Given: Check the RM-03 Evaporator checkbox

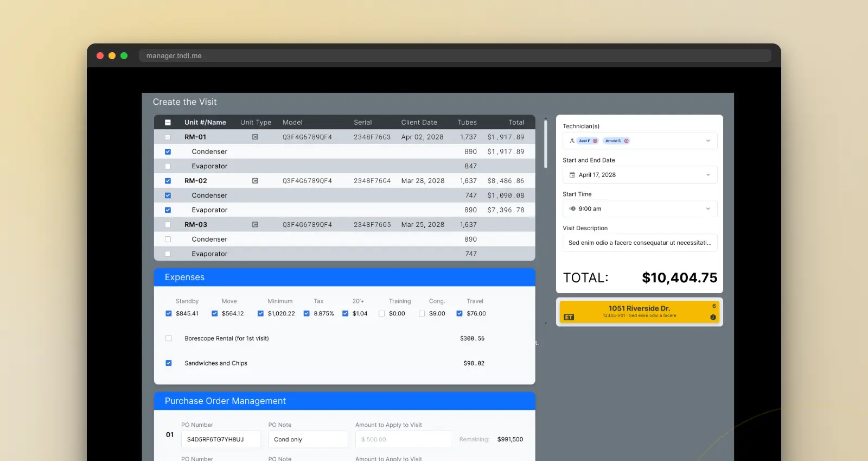Looking at the screenshot, I should (168, 254).
